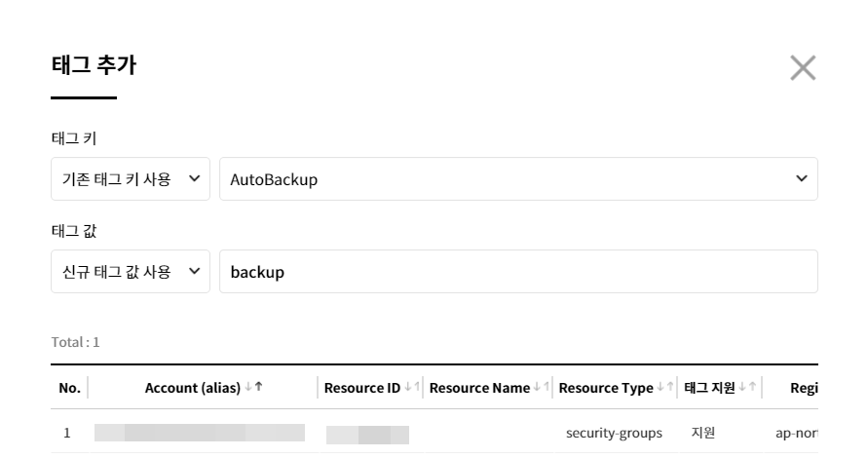Sort table by Resource Type arrows
This screenshot has width=868, height=458.
click(x=665, y=388)
